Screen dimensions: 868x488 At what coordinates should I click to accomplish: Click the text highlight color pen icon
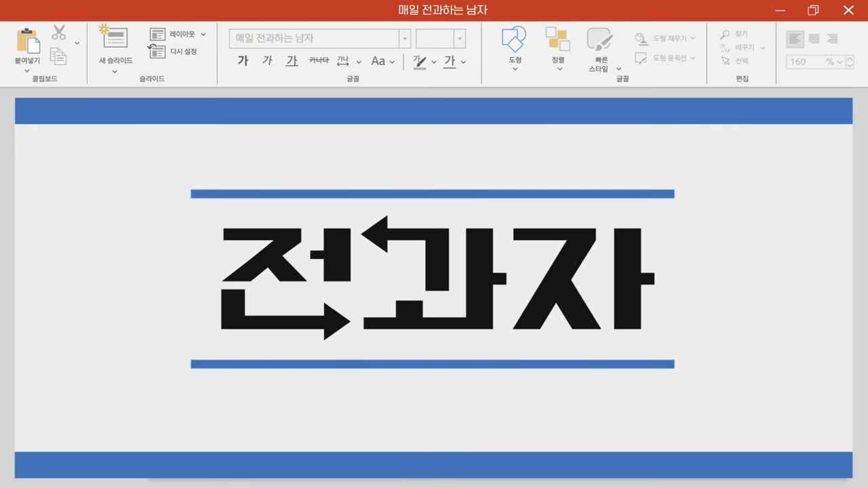[420, 62]
